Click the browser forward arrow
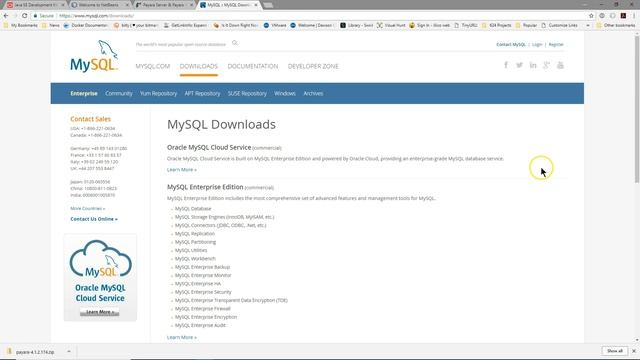This screenshot has height=360, width=640. pyautogui.click(x=15, y=16)
